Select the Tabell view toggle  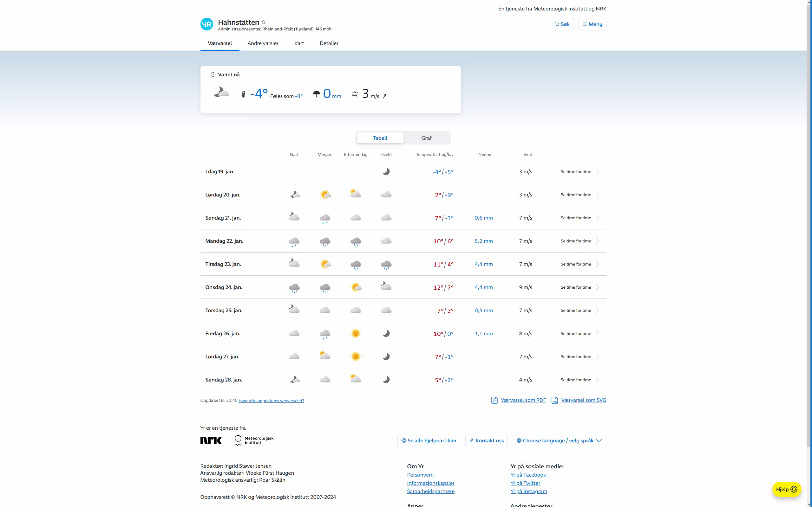click(x=380, y=138)
